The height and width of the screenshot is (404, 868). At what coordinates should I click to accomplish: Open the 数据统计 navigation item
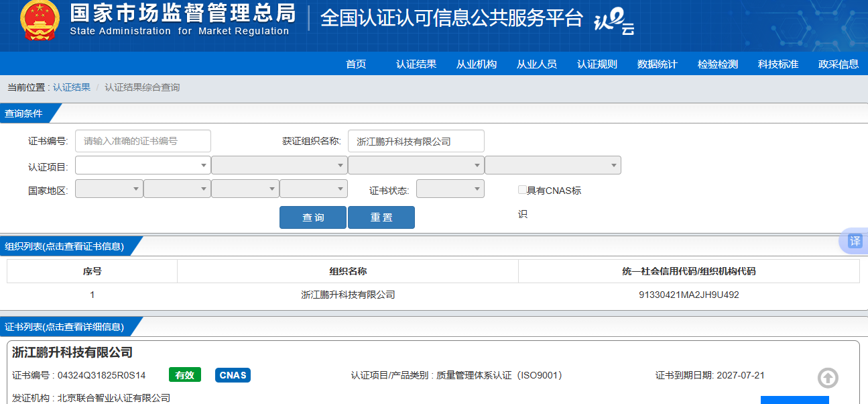657,64
